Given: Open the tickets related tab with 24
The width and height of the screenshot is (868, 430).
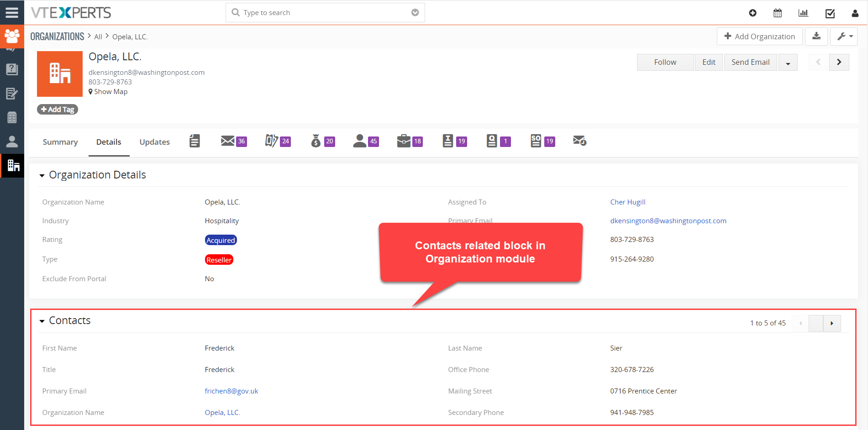Looking at the screenshot, I should pos(278,141).
